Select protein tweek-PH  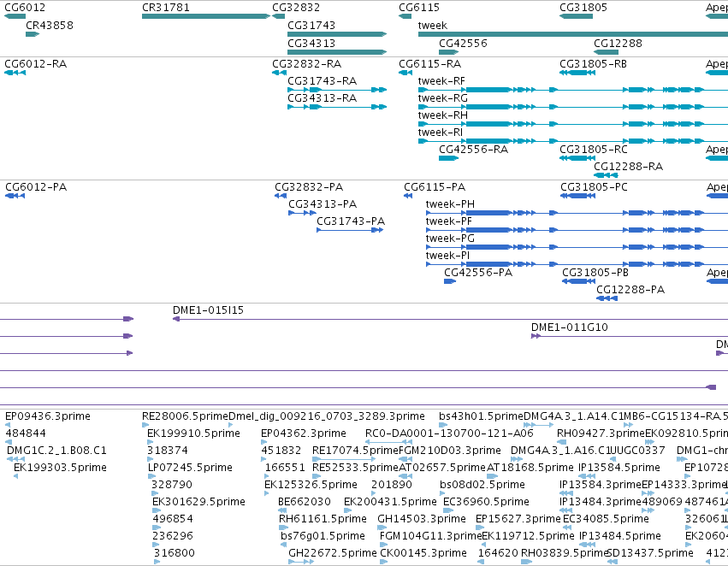tap(450, 204)
